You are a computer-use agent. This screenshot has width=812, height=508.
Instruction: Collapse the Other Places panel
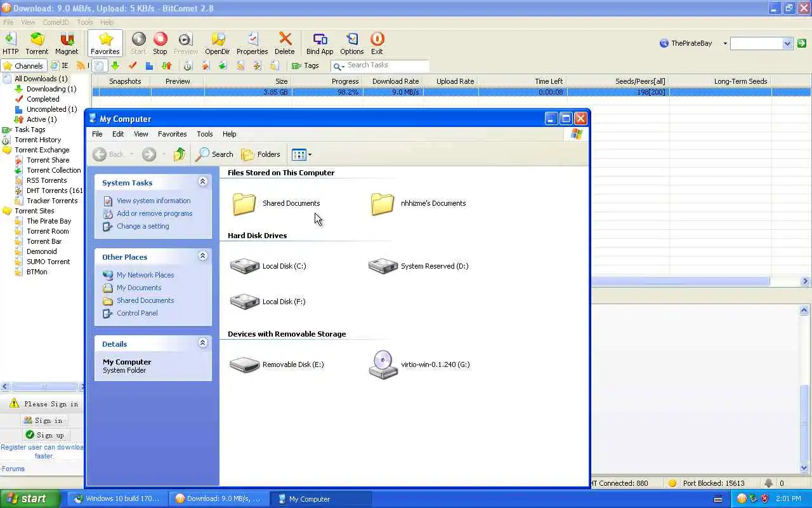pos(203,256)
